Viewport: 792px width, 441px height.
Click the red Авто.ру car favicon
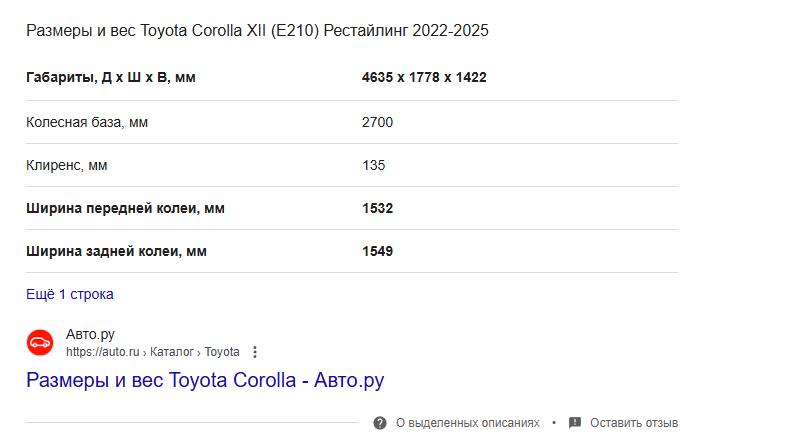[40, 342]
